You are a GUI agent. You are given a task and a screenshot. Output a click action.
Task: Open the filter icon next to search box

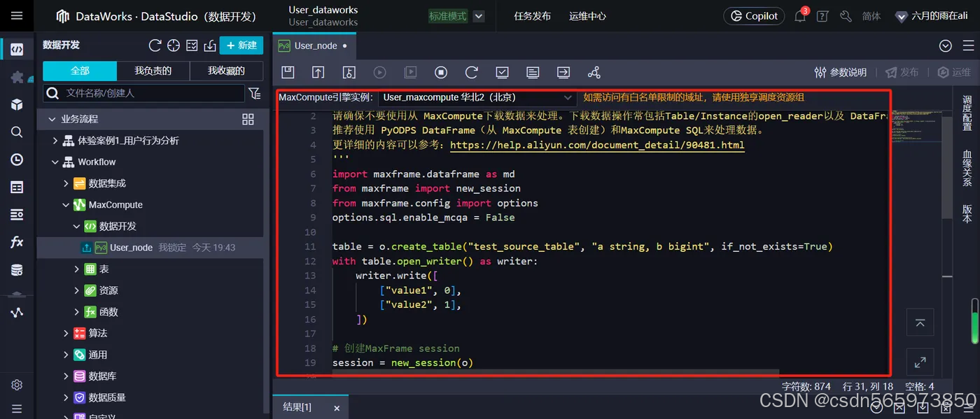(x=254, y=93)
